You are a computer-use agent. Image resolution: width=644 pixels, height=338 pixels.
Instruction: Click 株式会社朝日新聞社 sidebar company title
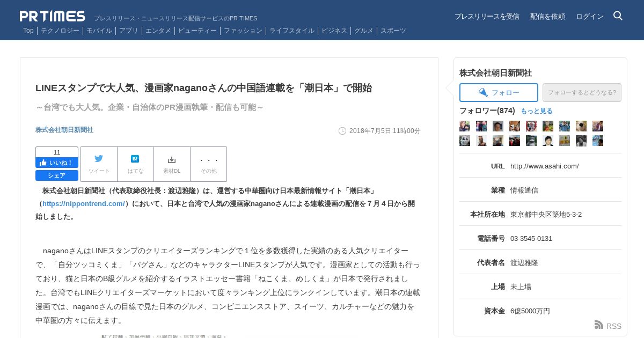tap(495, 72)
